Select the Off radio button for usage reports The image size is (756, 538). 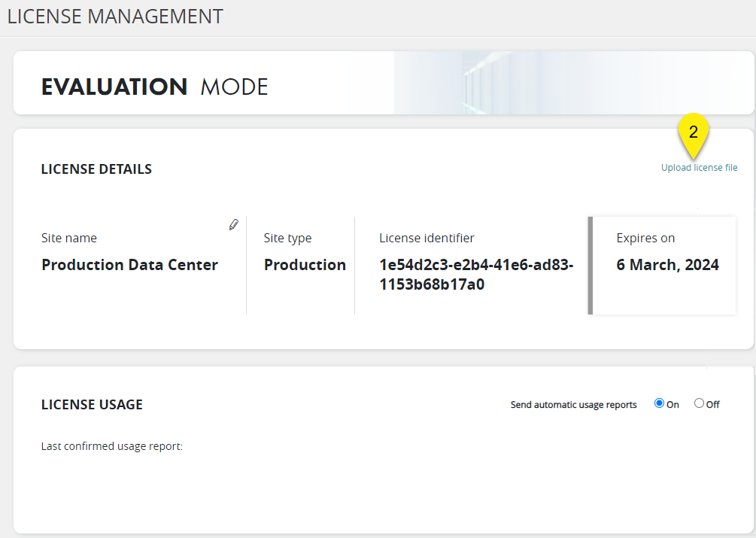(699, 403)
